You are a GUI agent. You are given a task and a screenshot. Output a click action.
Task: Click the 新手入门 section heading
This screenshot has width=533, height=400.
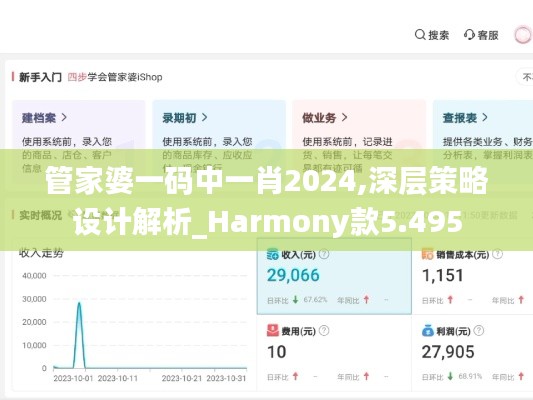click(x=40, y=77)
